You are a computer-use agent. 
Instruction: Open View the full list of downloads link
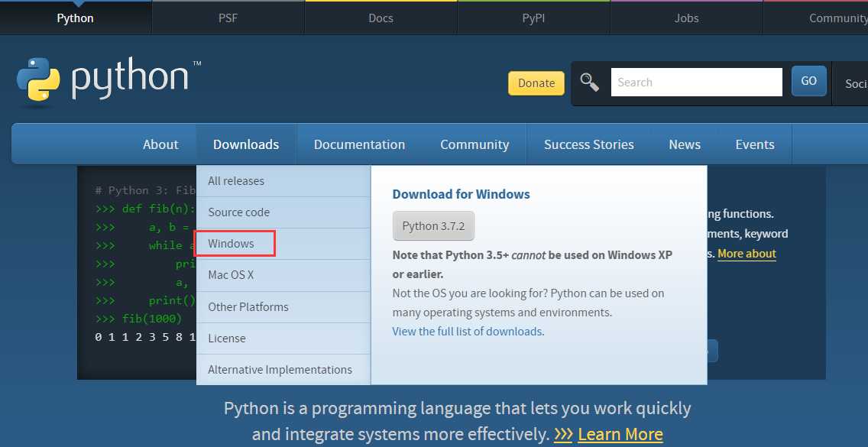click(x=468, y=331)
